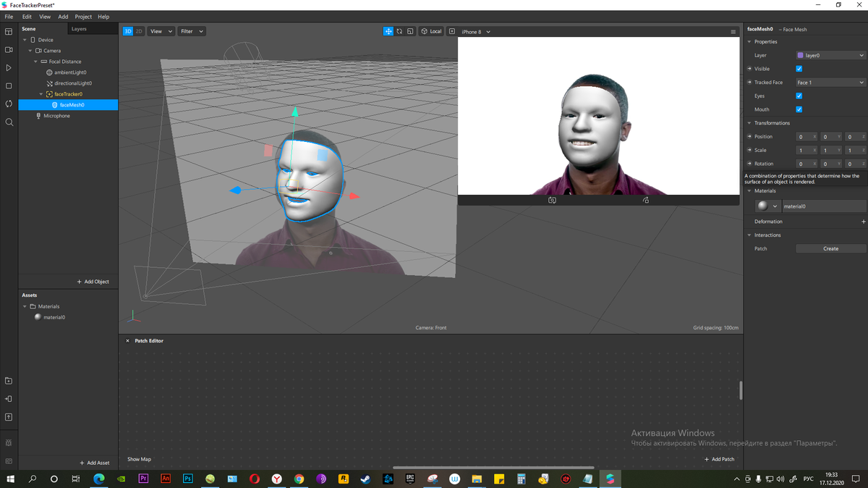Click the bug report icon in left sidebar
This screenshot has width=868, height=488.
(x=9, y=442)
